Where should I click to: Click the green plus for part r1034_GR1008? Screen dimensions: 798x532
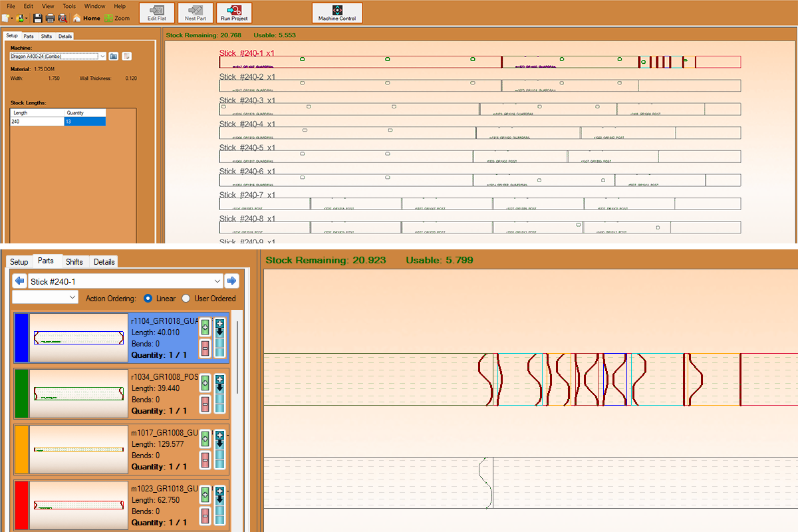(205, 383)
